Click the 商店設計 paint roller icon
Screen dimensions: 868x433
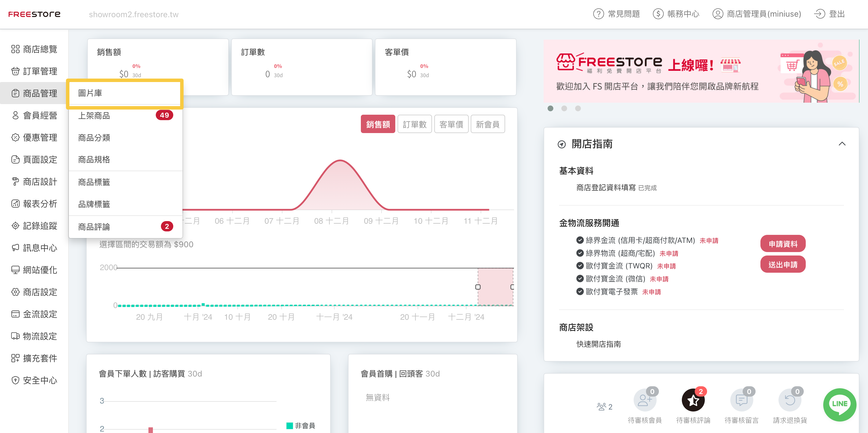[x=15, y=182]
